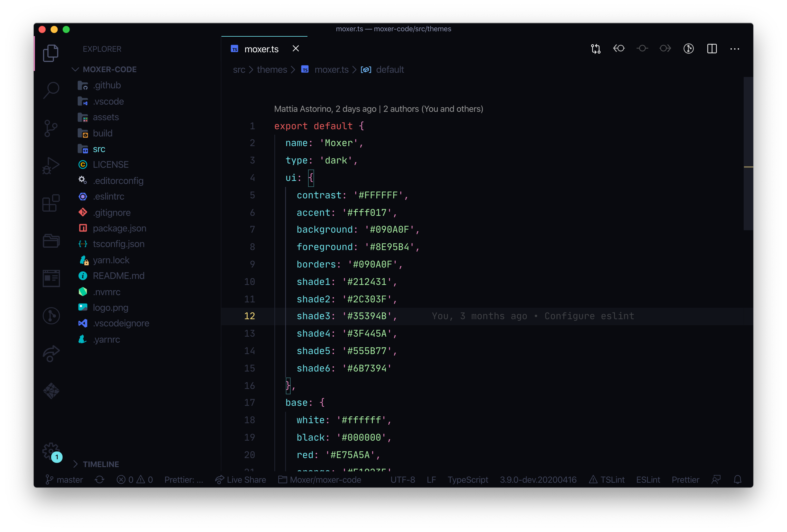
Task: Open the feedback icon in status bar
Action: pos(715,479)
